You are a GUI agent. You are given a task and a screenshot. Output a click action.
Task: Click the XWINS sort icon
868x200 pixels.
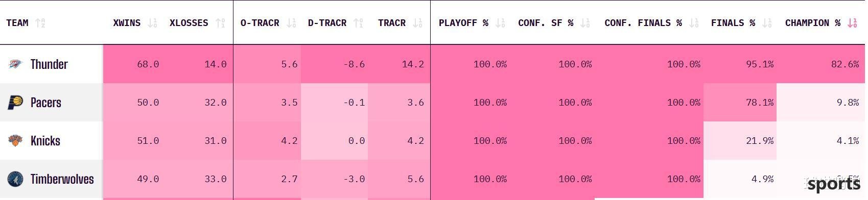tap(152, 23)
